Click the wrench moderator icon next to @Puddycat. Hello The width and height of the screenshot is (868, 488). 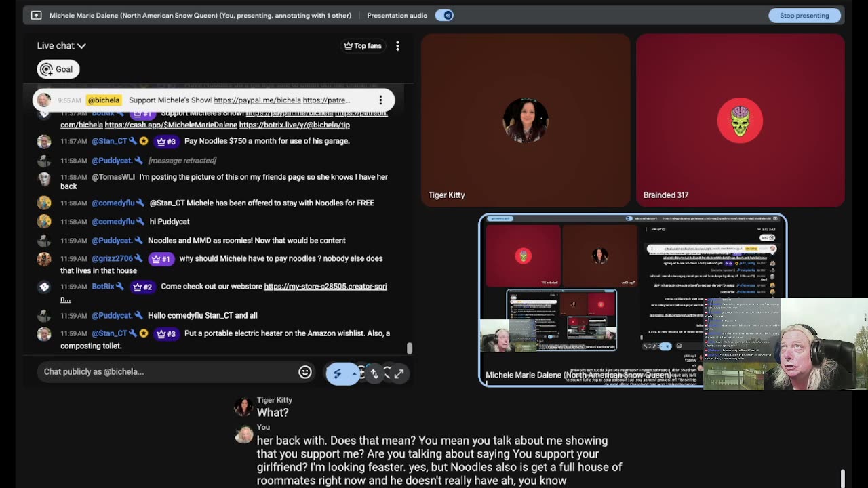point(138,315)
